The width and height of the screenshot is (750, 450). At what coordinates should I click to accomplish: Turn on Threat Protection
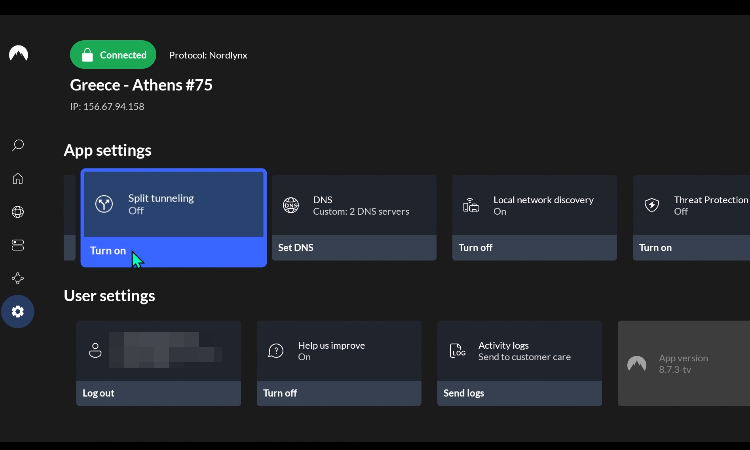[x=691, y=247]
